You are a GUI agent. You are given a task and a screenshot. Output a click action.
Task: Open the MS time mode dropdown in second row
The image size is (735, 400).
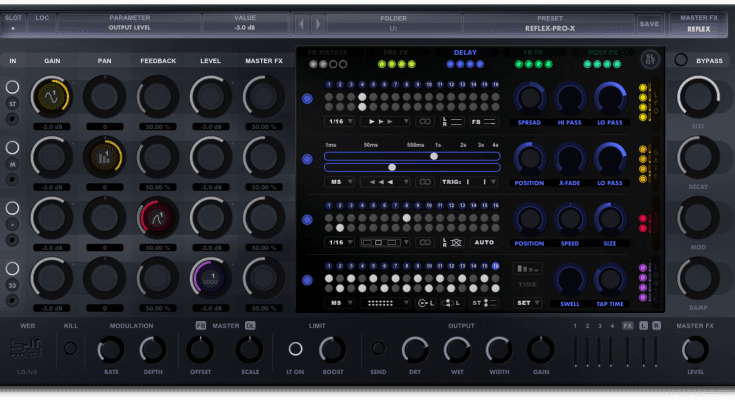pyautogui.click(x=341, y=182)
